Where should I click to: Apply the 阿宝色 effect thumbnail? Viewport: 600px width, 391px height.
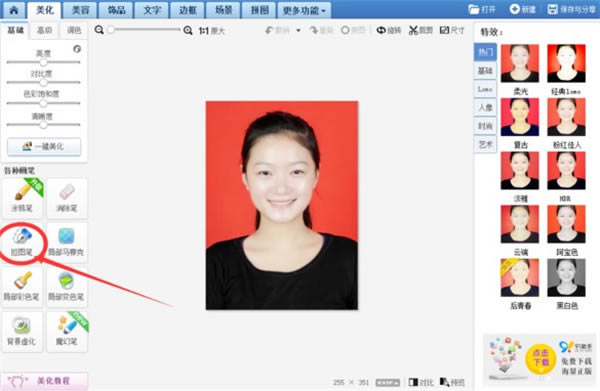pyautogui.click(x=566, y=224)
